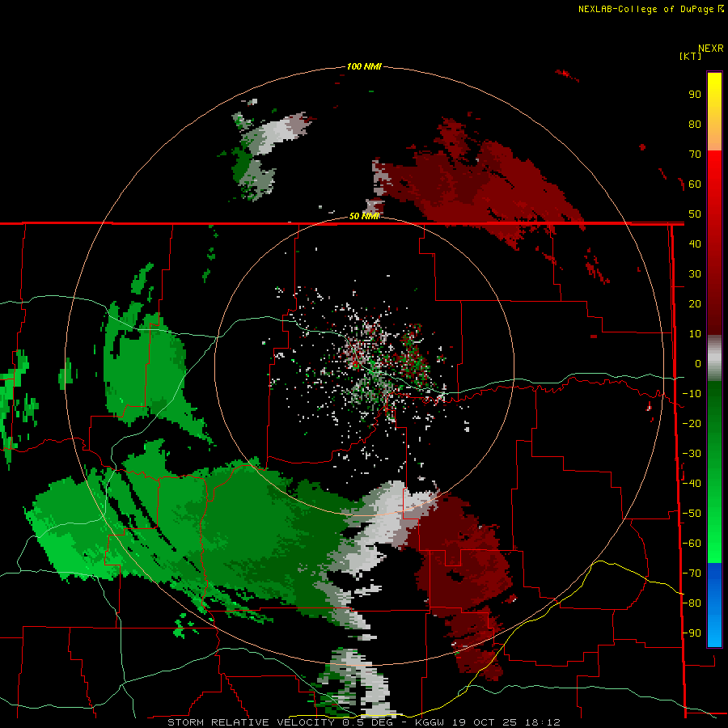
Task: Click the NEXR label above the color scale
Action: tap(710, 49)
